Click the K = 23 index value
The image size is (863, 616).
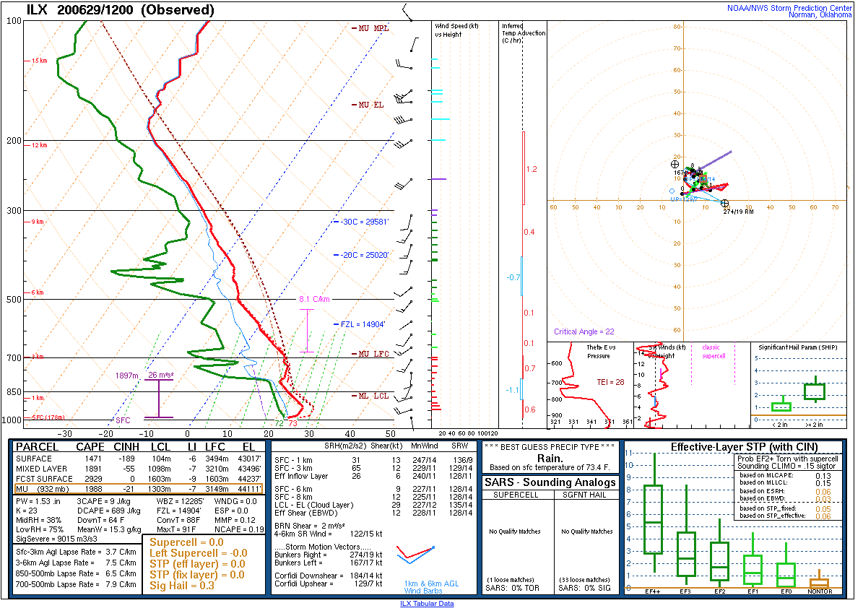click(27, 511)
